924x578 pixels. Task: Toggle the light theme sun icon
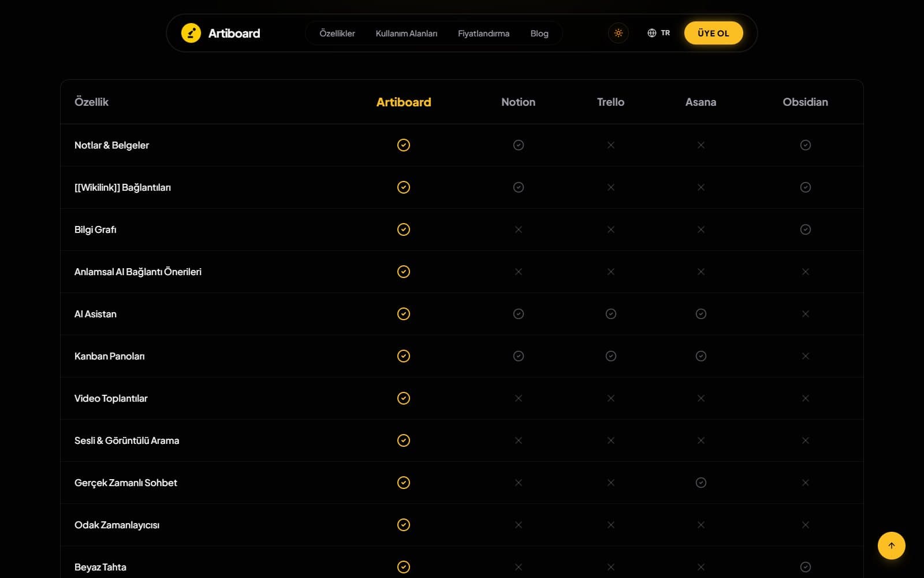[619, 33]
